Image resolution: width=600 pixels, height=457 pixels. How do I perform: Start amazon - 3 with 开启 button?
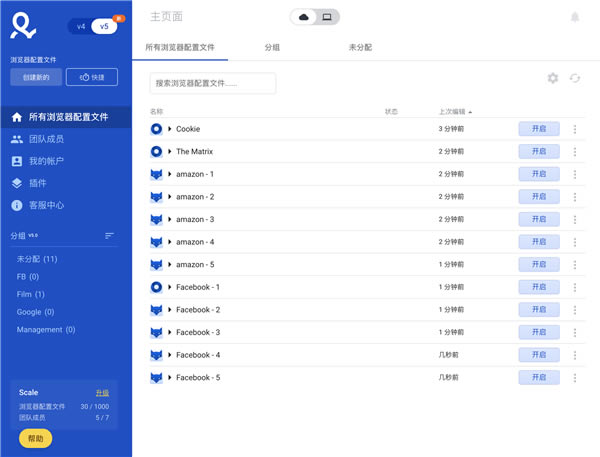[x=539, y=219]
